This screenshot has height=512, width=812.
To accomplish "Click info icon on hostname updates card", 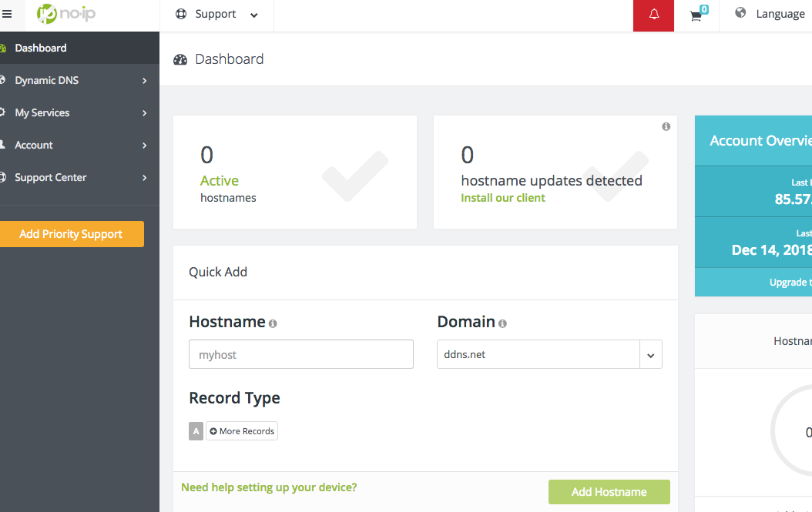I will click(666, 126).
